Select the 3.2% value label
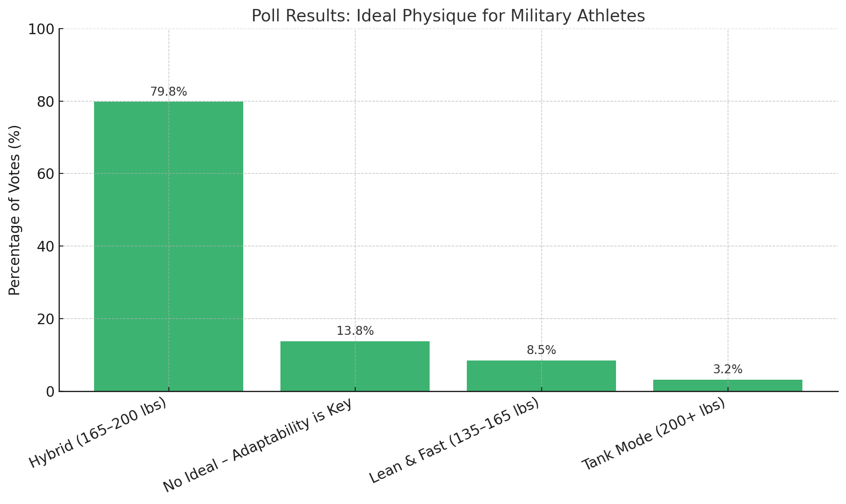Screen dimensions: 846x504 (728, 369)
